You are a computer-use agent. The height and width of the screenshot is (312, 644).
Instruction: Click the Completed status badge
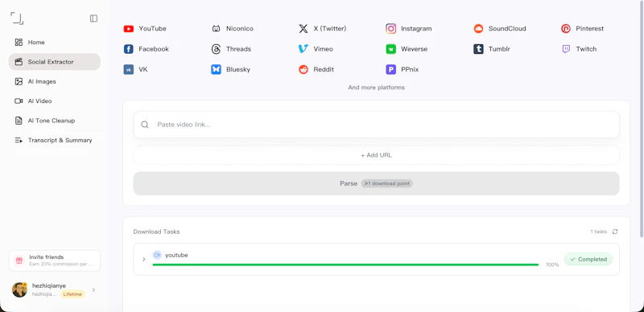pos(588,260)
